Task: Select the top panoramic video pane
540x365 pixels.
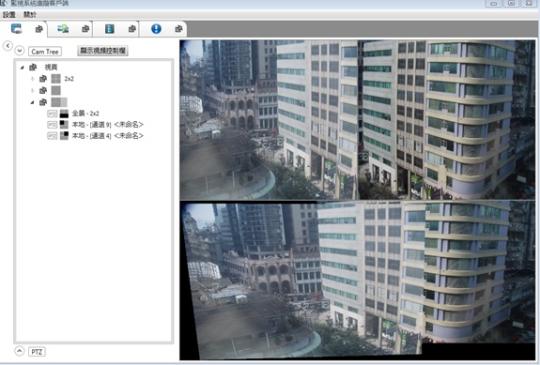Action: tap(357, 120)
